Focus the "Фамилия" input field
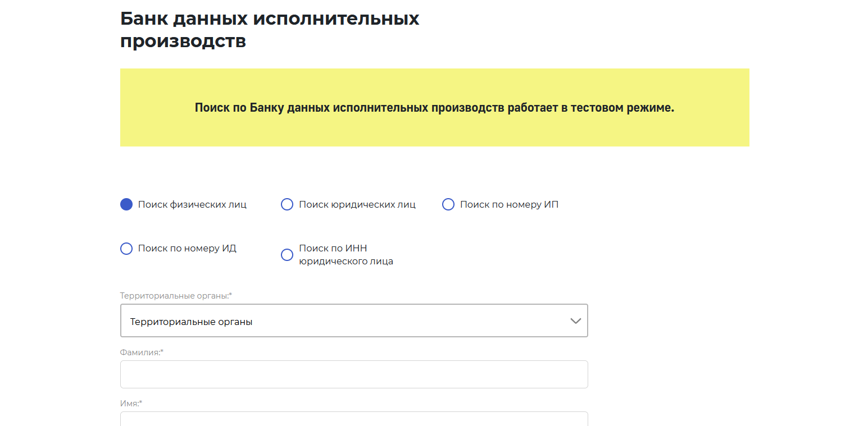868x426 pixels. point(354,374)
